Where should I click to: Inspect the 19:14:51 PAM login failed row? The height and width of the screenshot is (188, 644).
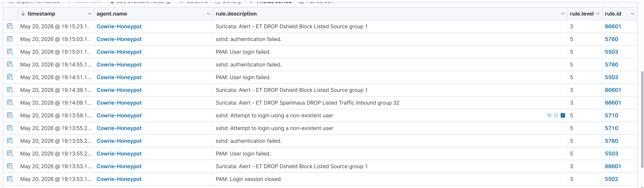(10, 77)
